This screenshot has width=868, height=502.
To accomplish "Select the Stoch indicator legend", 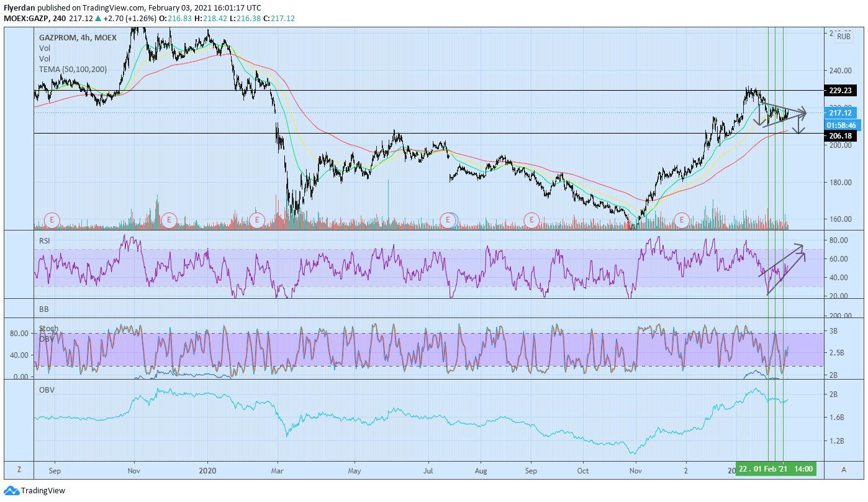I will tap(48, 328).
